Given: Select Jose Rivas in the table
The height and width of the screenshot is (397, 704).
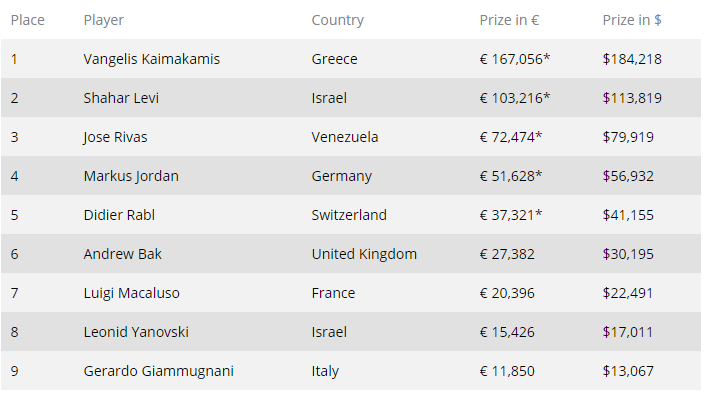Looking at the screenshot, I should pyautogui.click(x=115, y=137).
